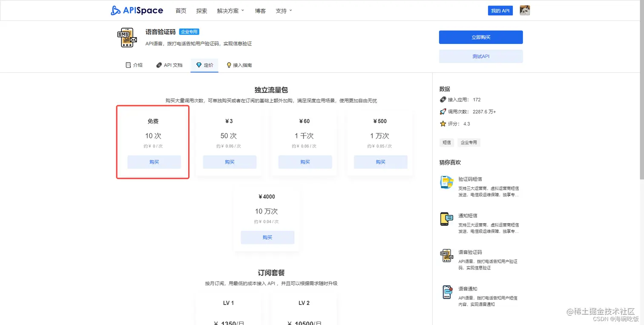Screen dimensions: 644x325
Task: Expand the 支持 dropdown
Action: point(283,11)
